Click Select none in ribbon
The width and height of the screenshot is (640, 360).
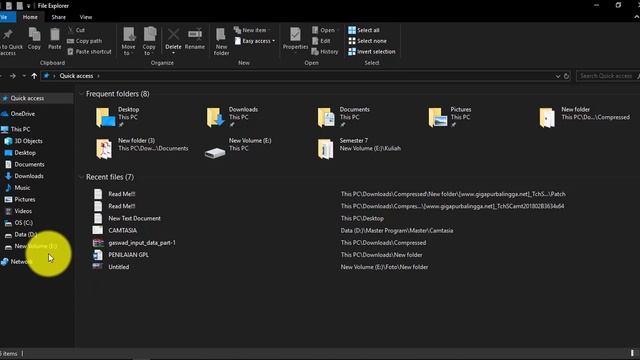pos(367,41)
